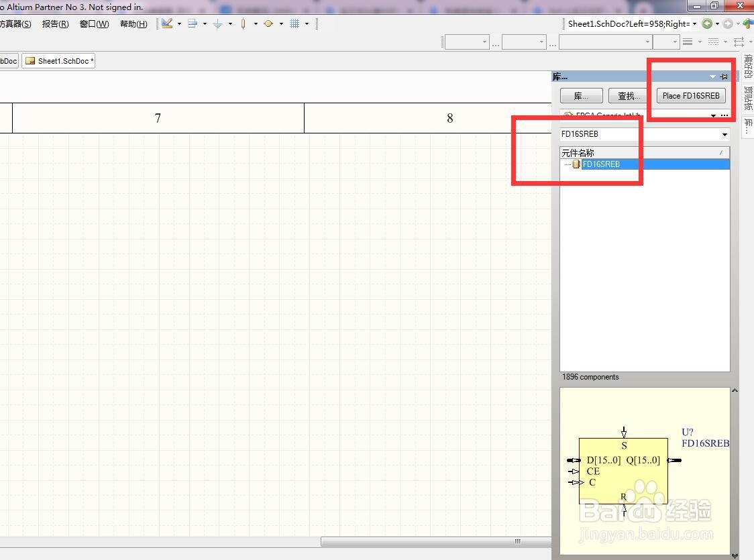
Task: Open the 仿真器(S) menu
Action: [15, 24]
